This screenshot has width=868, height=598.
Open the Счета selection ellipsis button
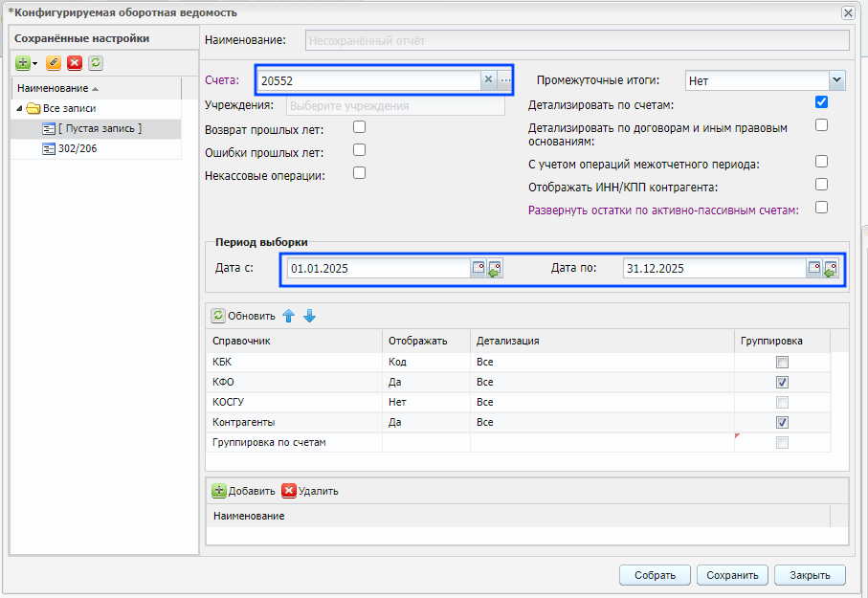click(x=505, y=80)
